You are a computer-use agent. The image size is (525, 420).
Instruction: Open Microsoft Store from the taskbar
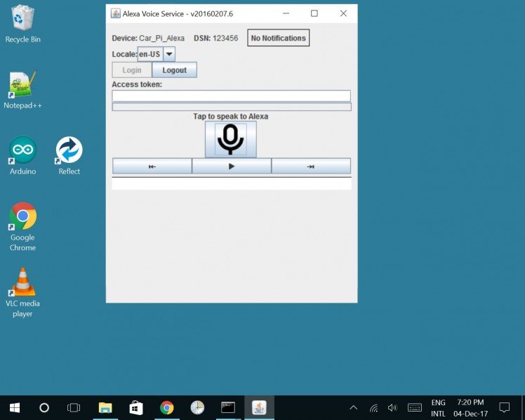tap(136, 407)
